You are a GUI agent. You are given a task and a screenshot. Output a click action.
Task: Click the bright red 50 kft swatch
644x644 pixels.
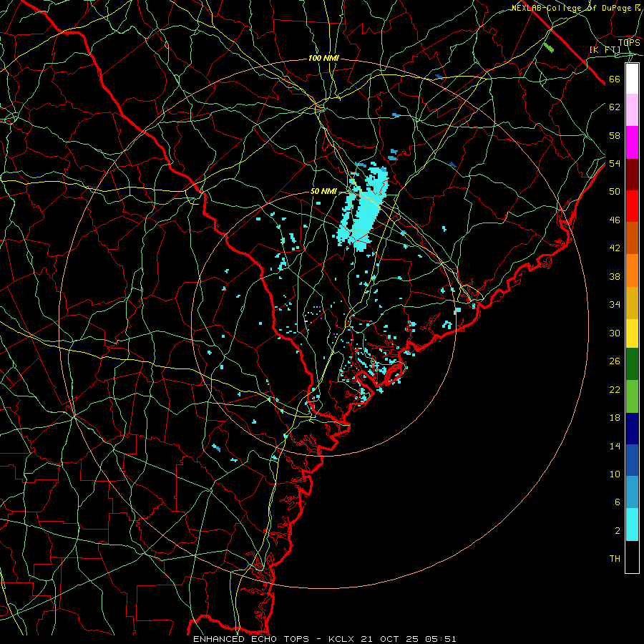632,207
